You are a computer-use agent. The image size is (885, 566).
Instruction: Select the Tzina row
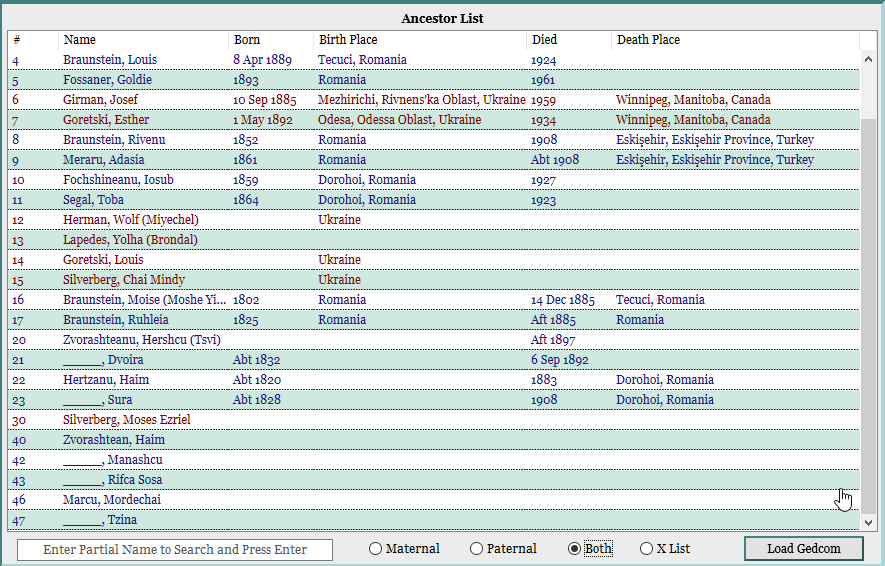click(433, 520)
